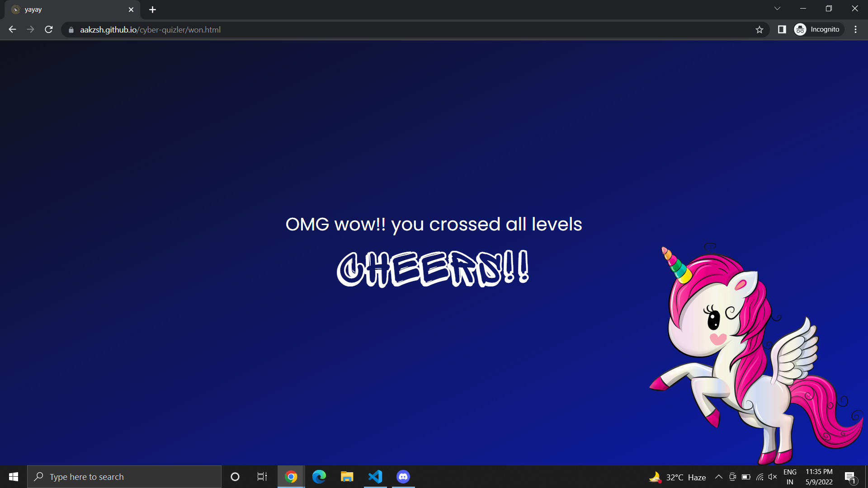Image resolution: width=868 pixels, height=488 pixels.
Task: Launch Visual Studio Code from taskbar
Action: (x=375, y=477)
